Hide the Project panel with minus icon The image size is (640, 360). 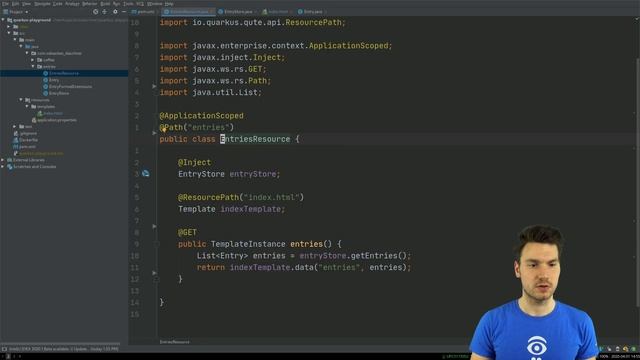(124, 12)
